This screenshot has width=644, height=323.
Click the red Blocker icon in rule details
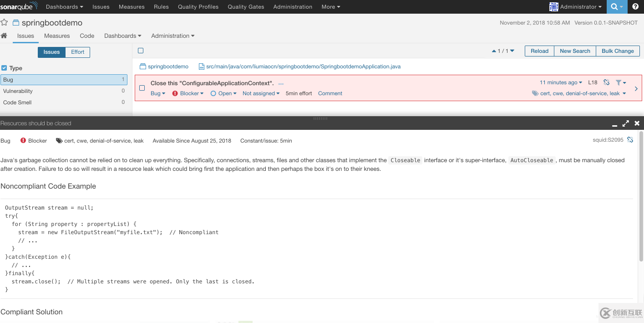coord(23,141)
